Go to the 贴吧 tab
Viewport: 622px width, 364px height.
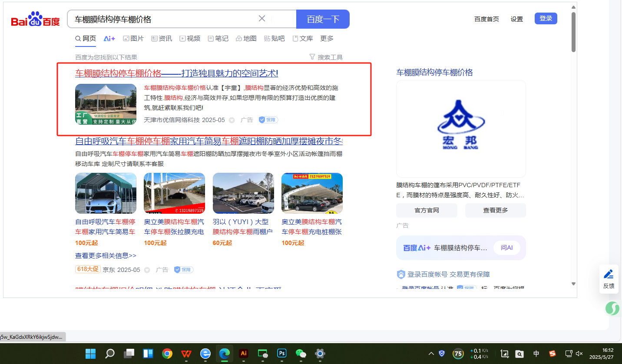[x=275, y=39]
